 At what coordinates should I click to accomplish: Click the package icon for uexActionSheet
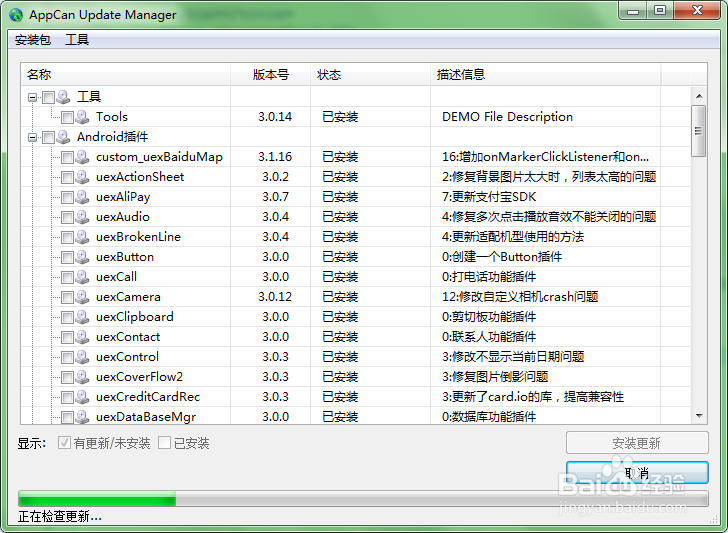coord(82,177)
